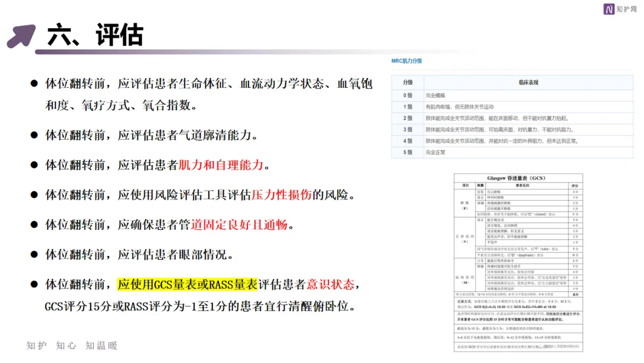Select the 4 级 table cell
The image size is (644, 363).
coord(408,141)
